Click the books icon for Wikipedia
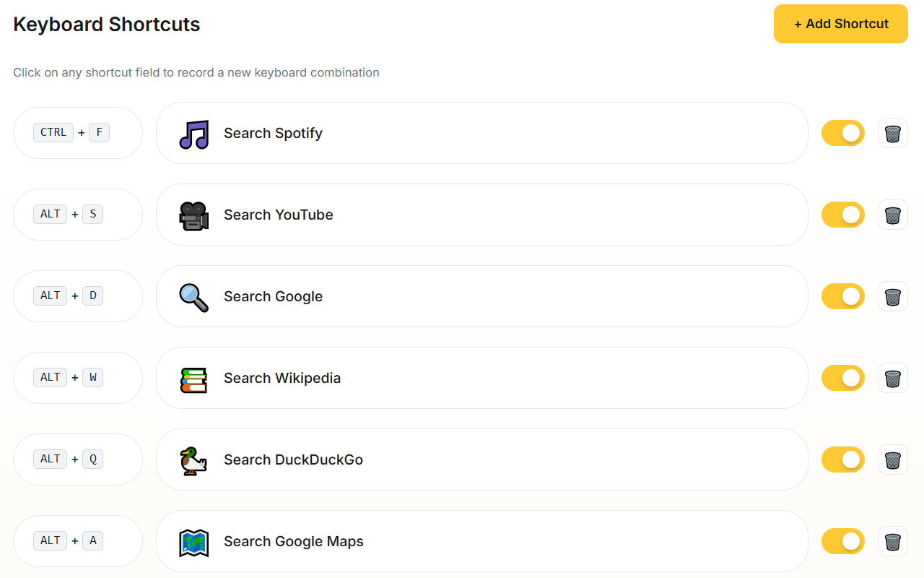This screenshot has width=924, height=578. 193,379
